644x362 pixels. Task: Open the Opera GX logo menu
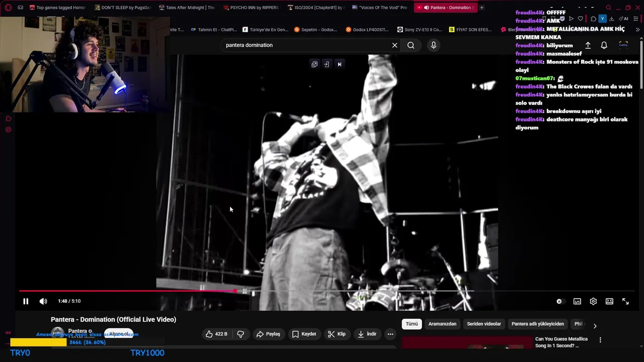click(x=8, y=8)
